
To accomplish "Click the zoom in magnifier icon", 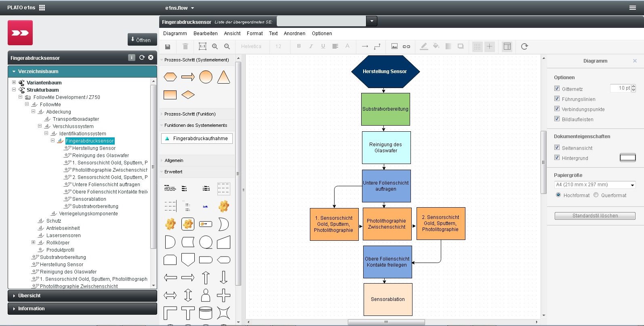I will 215,46.
